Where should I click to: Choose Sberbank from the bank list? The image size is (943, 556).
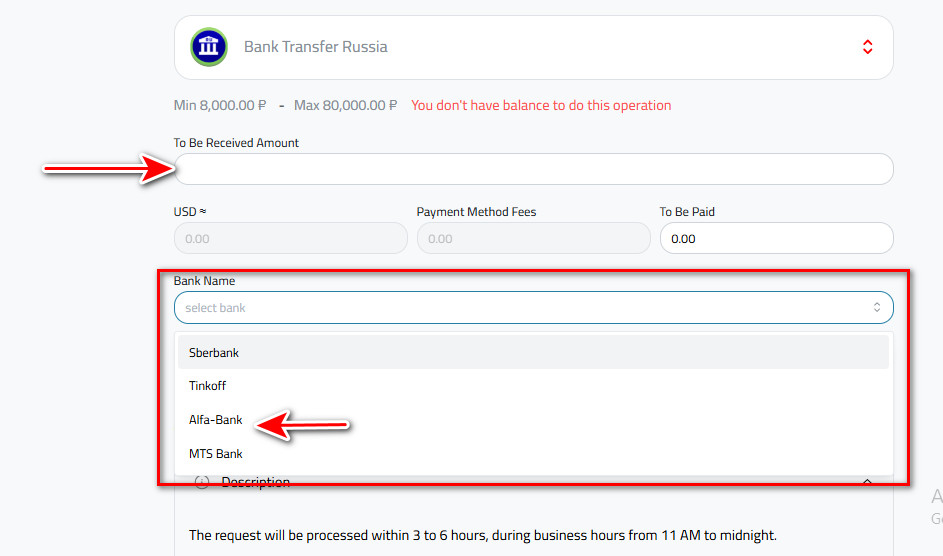(533, 352)
